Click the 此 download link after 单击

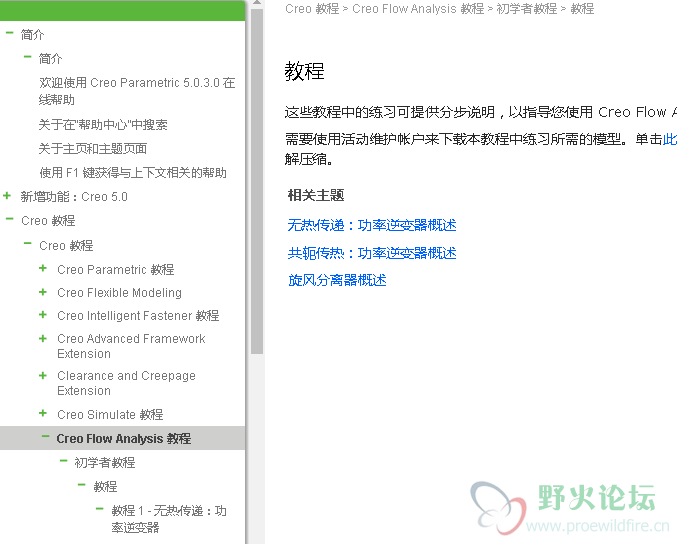click(670, 139)
